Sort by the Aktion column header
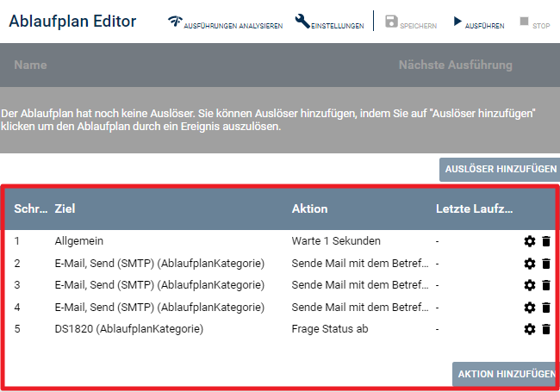 click(x=309, y=208)
